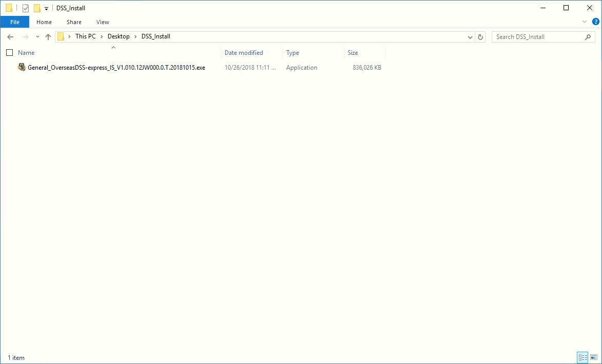Click the Search DSS_Install field

tap(543, 37)
